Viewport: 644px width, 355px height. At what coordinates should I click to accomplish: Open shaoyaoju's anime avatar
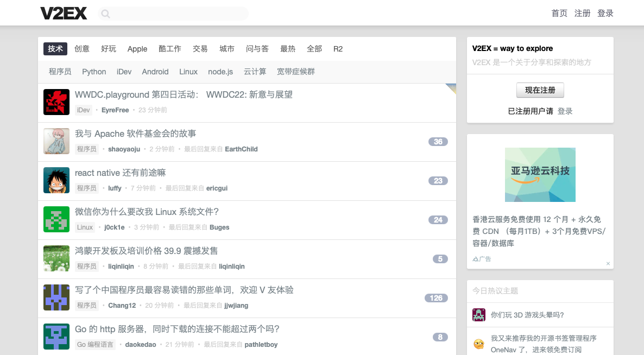tap(56, 141)
